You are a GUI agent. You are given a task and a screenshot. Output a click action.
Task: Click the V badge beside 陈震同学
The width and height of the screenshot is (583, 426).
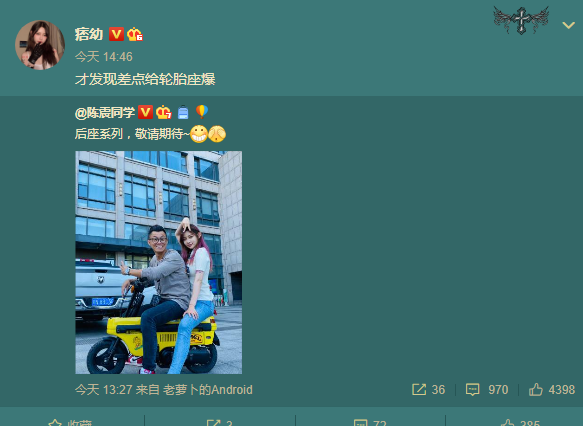pyautogui.click(x=145, y=112)
